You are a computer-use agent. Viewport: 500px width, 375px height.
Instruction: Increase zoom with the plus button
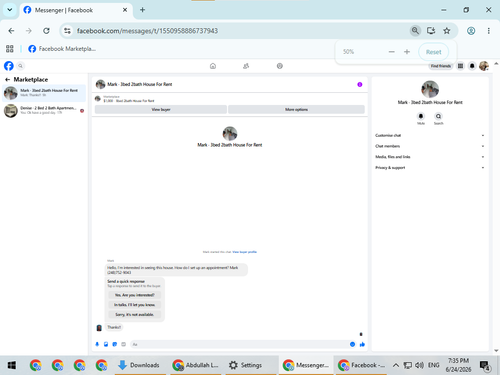point(407,52)
